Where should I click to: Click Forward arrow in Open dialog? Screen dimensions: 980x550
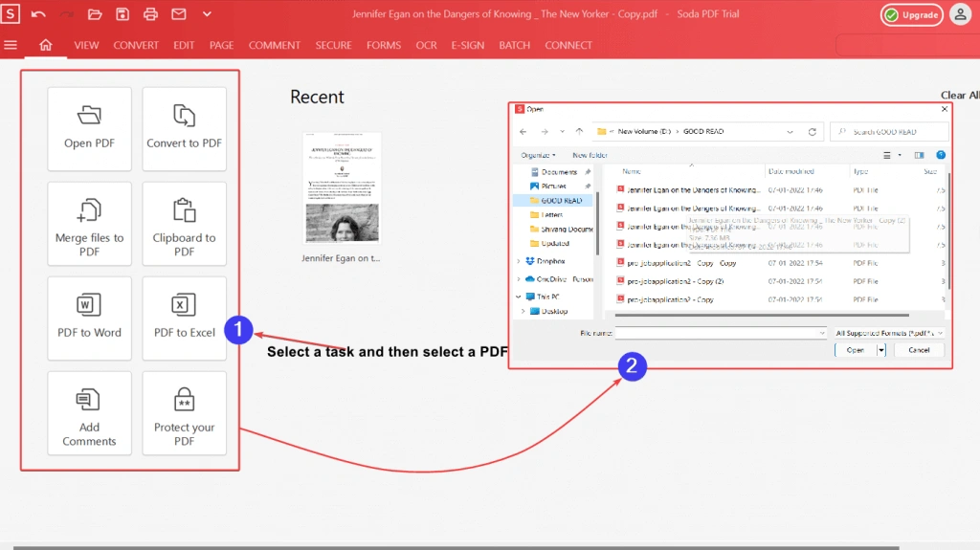[545, 132]
